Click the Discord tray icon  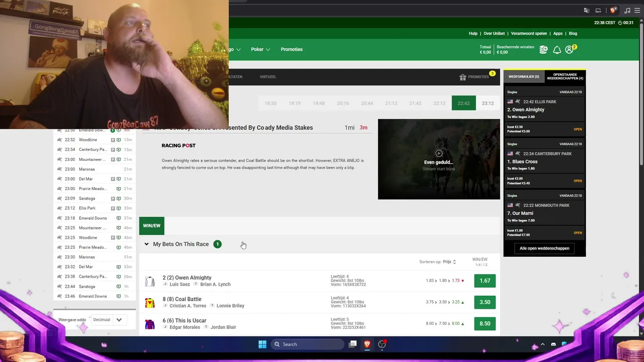553,344
